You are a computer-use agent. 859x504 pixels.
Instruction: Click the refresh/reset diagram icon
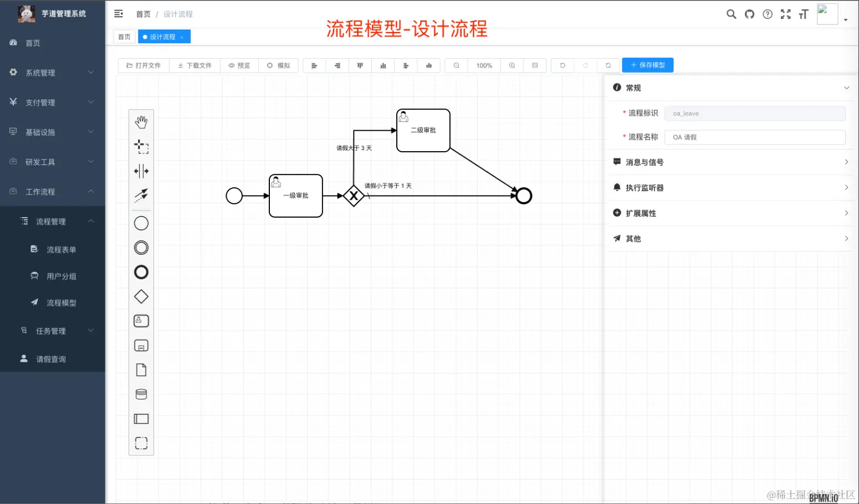608,65
